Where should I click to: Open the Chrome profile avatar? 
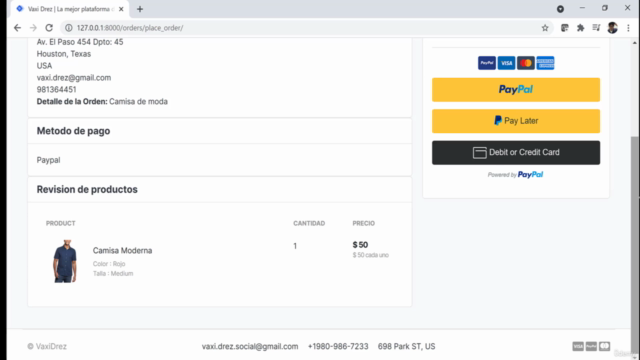(x=612, y=28)
